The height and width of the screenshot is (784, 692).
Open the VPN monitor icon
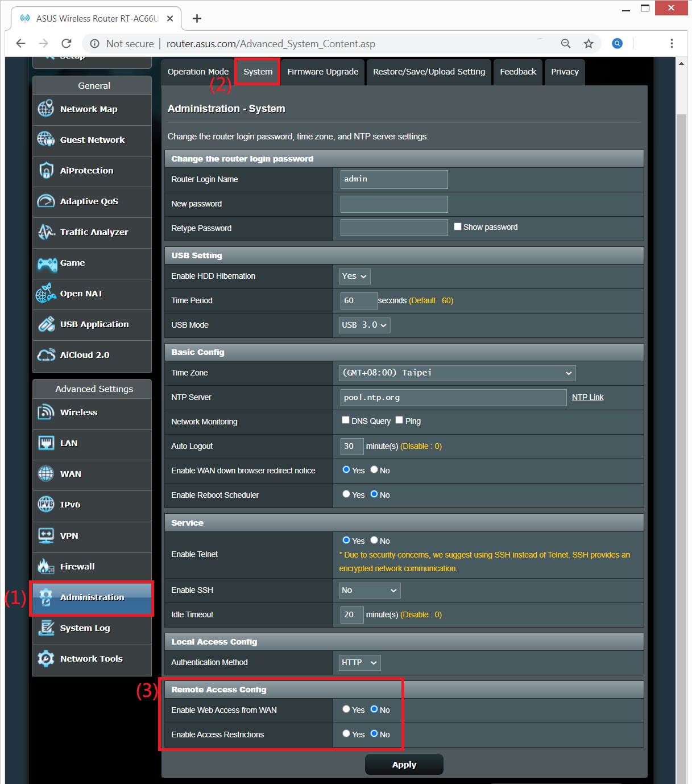pos(45,535)
